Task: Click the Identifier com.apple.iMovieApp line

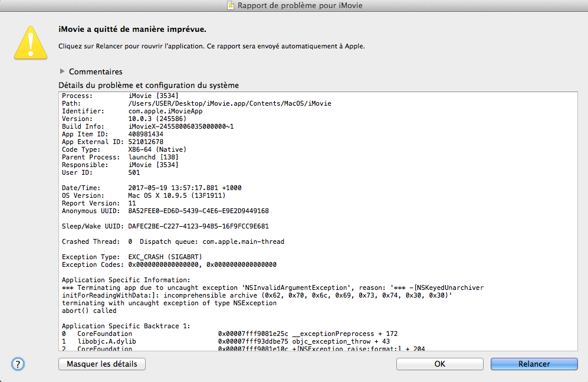Action: pyautogui.click(x=132, y=111)
